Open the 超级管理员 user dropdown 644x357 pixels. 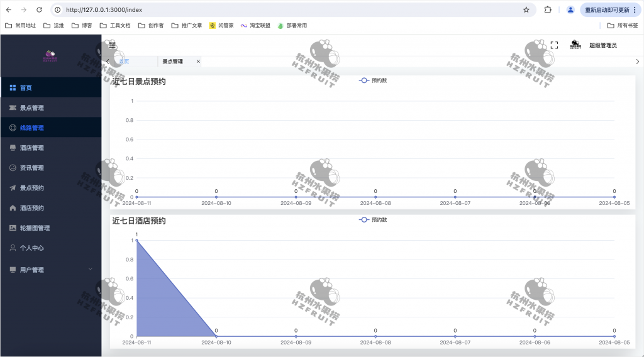tap(602, 45)
